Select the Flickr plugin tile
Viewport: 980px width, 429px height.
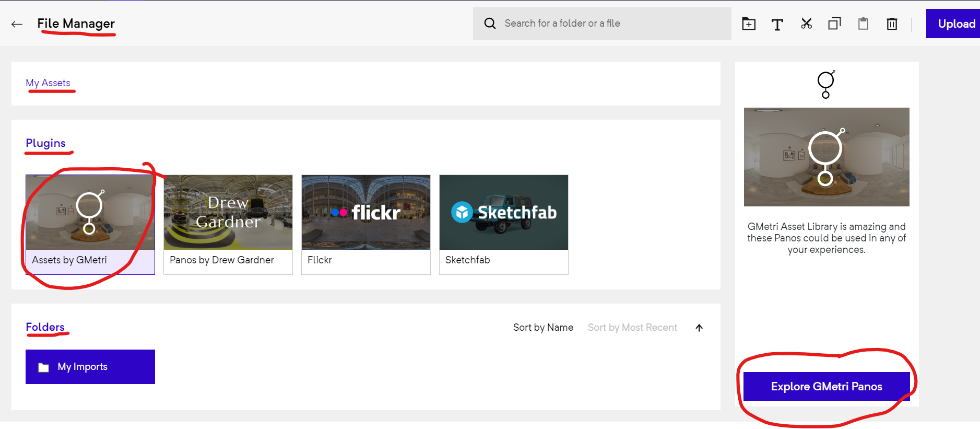366,224
